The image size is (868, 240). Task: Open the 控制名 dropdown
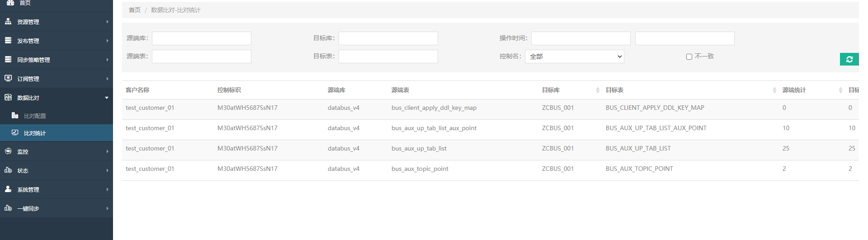[x=574, y=56]
